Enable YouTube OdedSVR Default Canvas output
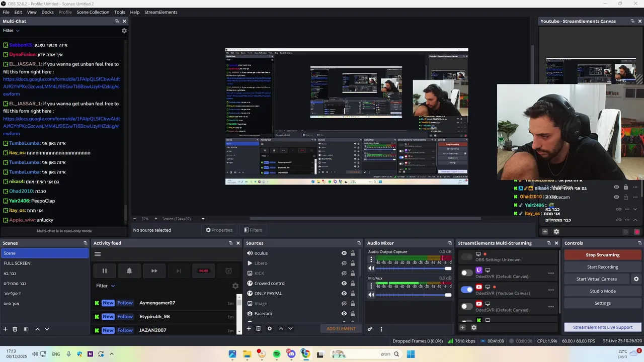644x362 pixels. click(467, 306)
